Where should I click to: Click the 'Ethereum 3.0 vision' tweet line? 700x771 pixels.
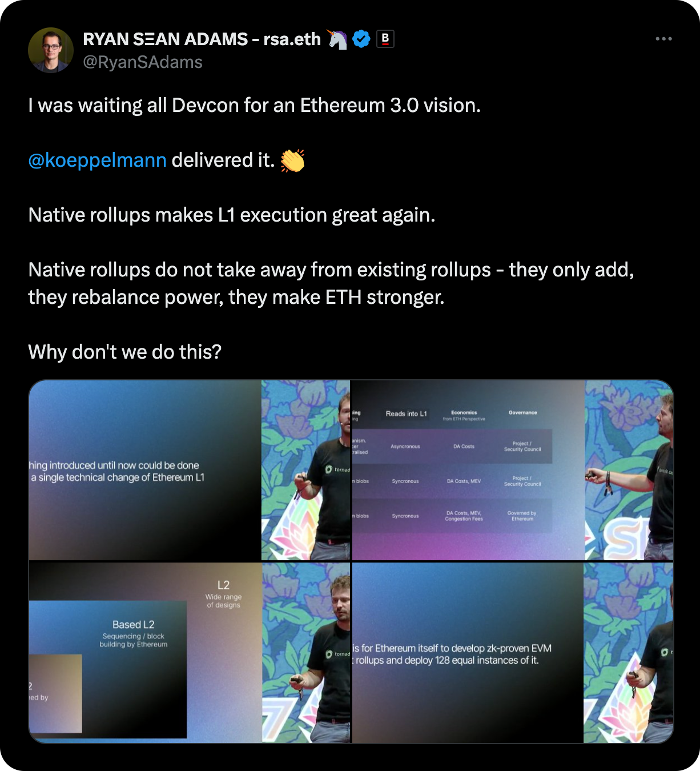tap(255, 105)
